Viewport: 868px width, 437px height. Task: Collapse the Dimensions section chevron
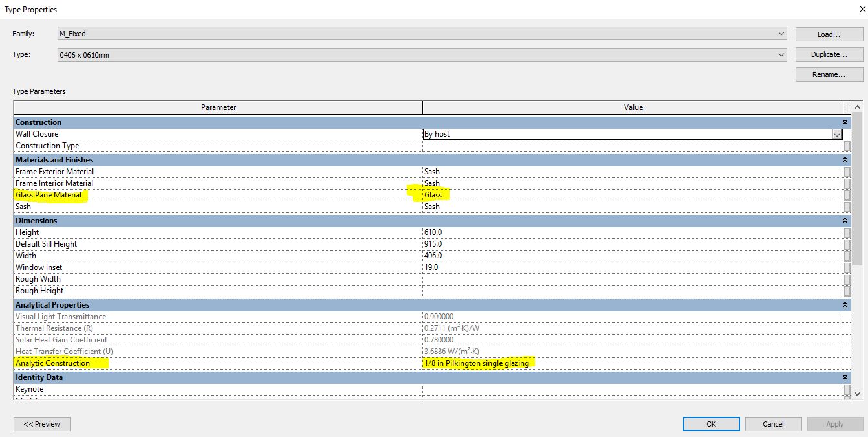pyautogui.click(x=845, y=221)
